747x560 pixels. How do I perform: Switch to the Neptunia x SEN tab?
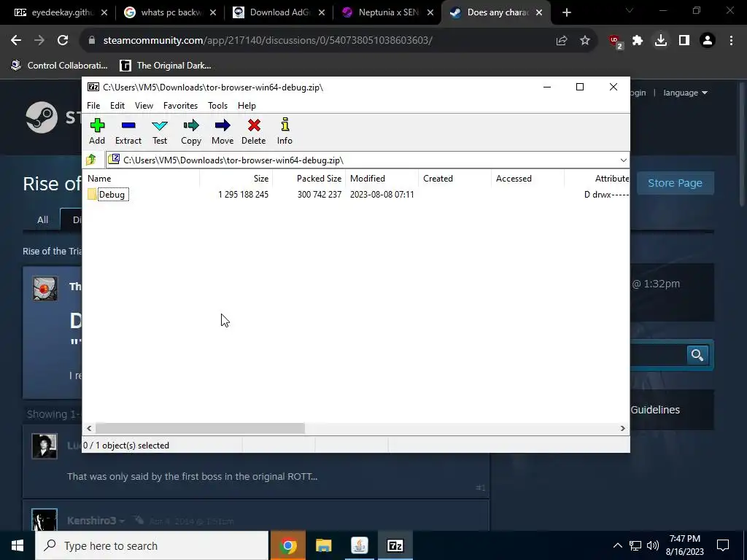point(387,12)
